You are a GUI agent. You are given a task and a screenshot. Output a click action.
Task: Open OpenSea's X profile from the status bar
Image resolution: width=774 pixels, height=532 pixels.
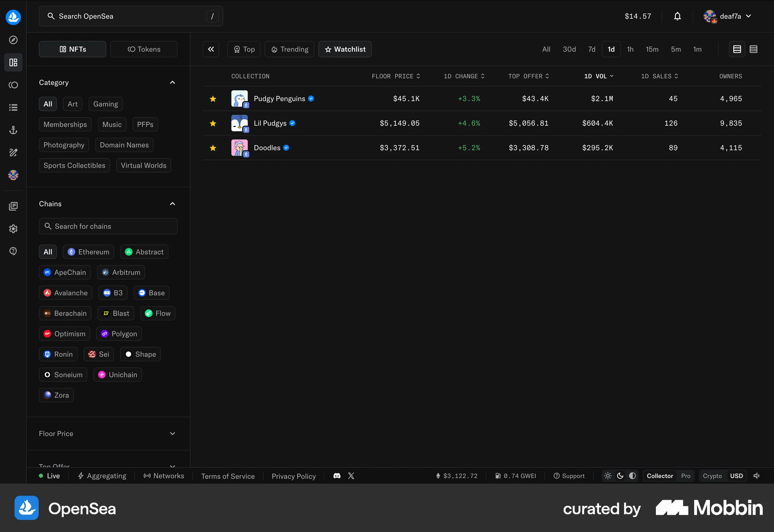point(351,476)
